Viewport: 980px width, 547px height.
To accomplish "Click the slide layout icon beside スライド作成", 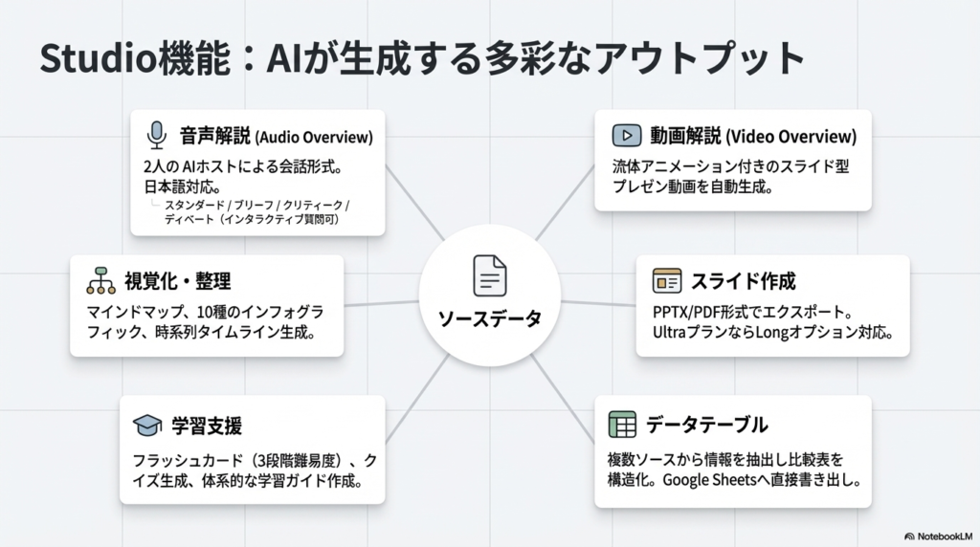I will (x=667, y=280).
